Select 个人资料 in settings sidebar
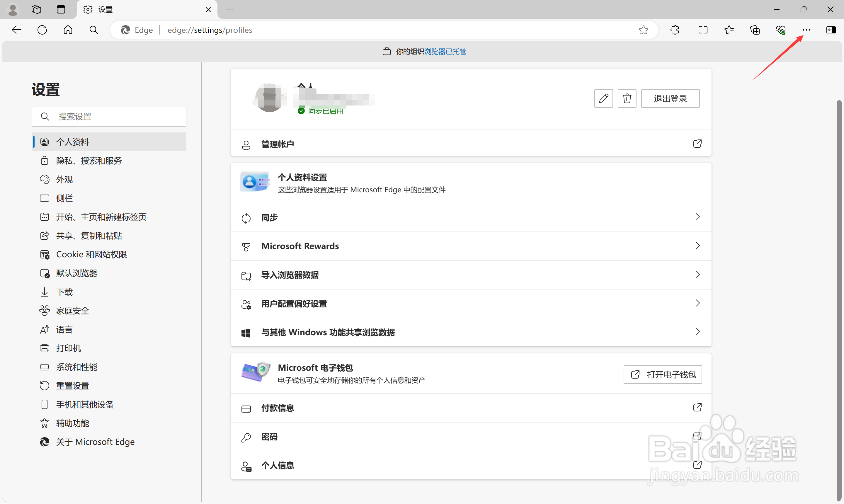Viewport: 844px width, 504px height. point(109,142)
